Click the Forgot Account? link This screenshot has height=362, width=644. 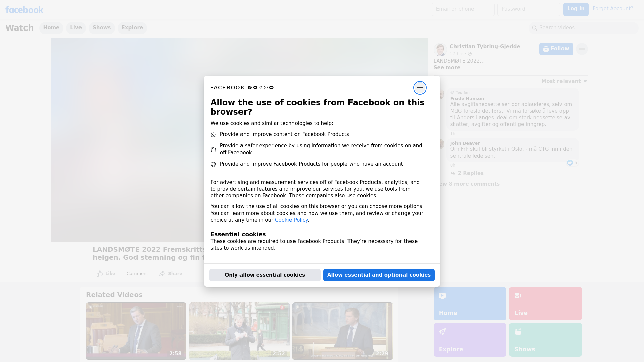pyautogui.click(x=613, y=9)
